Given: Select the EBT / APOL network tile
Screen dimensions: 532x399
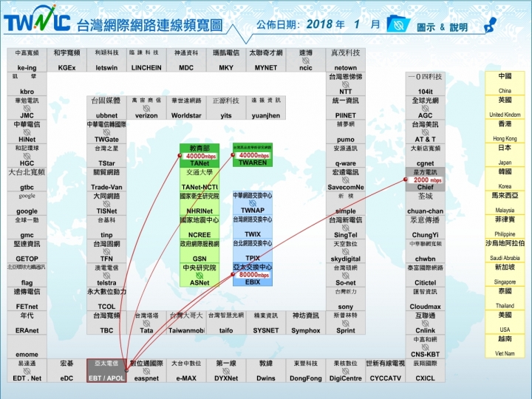Looking at the screenshot, I should pos(106,370).
